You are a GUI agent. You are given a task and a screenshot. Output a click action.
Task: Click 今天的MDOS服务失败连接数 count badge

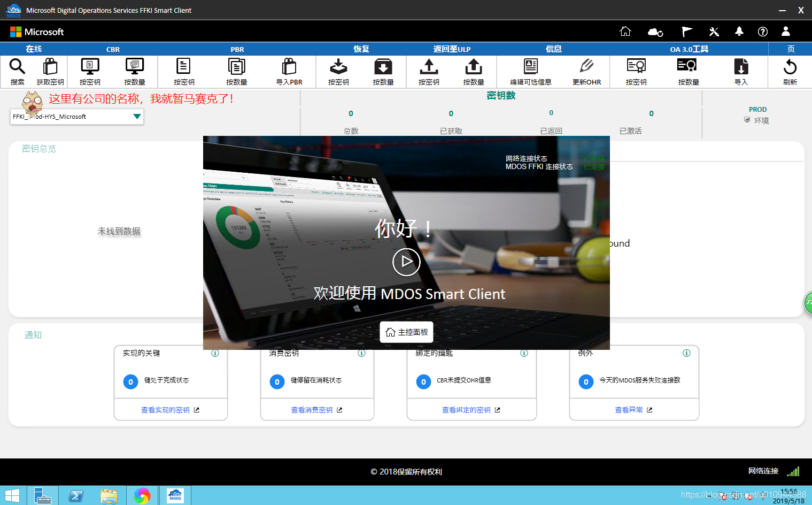pyautogui.click(x=586, y=382)
